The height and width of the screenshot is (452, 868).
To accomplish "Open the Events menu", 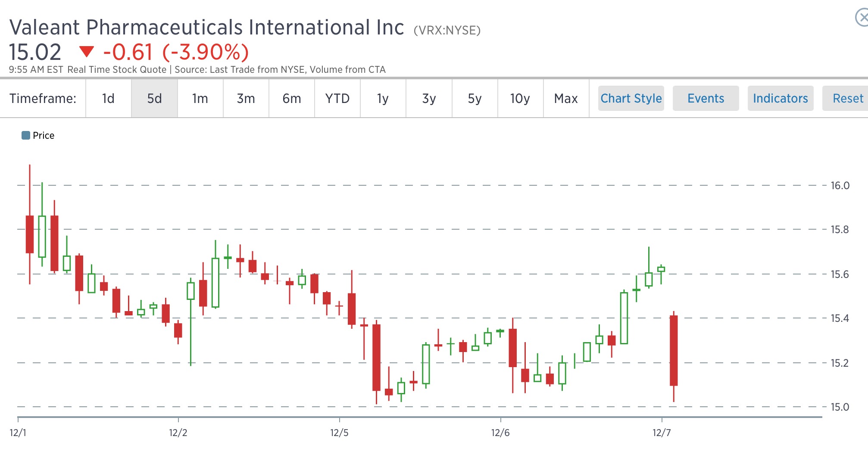I will coord(706,98).
